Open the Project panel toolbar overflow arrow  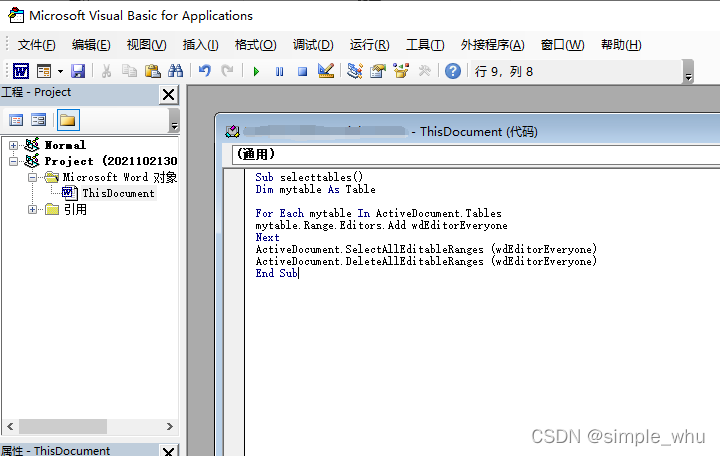click(x=174, y=121)
